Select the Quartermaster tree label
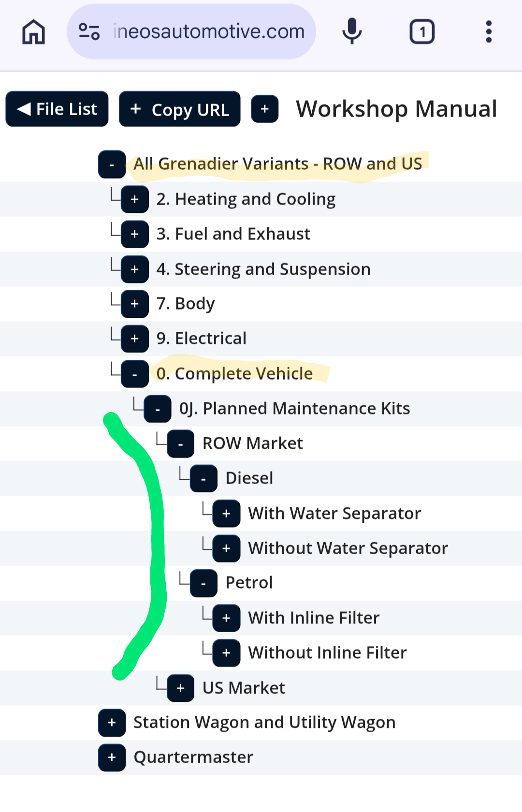Viewport: 522px width, 812px height. coord(193,757)
